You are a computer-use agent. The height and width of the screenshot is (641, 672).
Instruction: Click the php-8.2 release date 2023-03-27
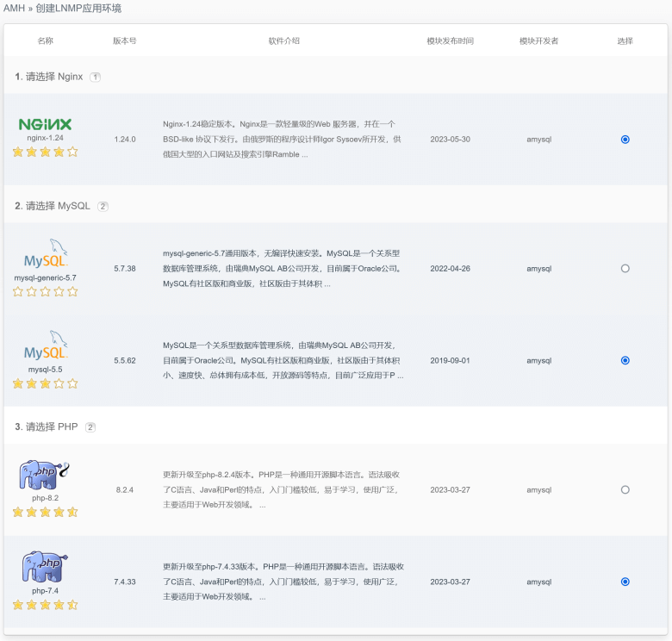pos(450,489)
